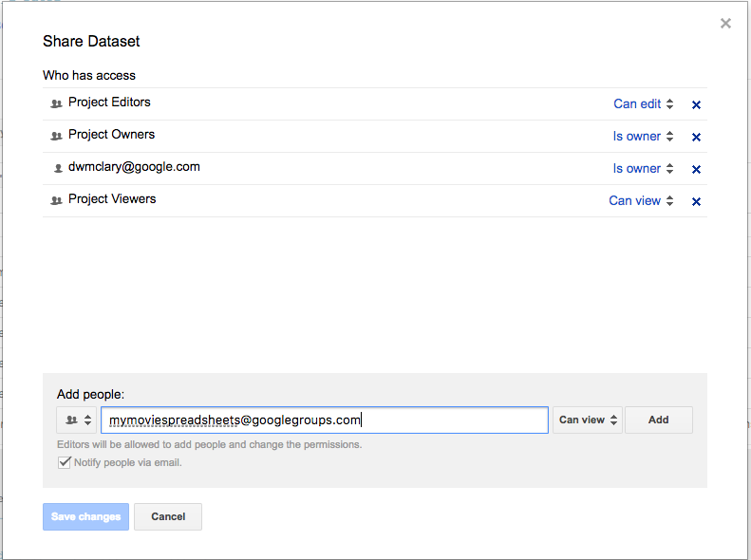Open dwmclary@google.com's Is owner dropdown

[643, 169]
